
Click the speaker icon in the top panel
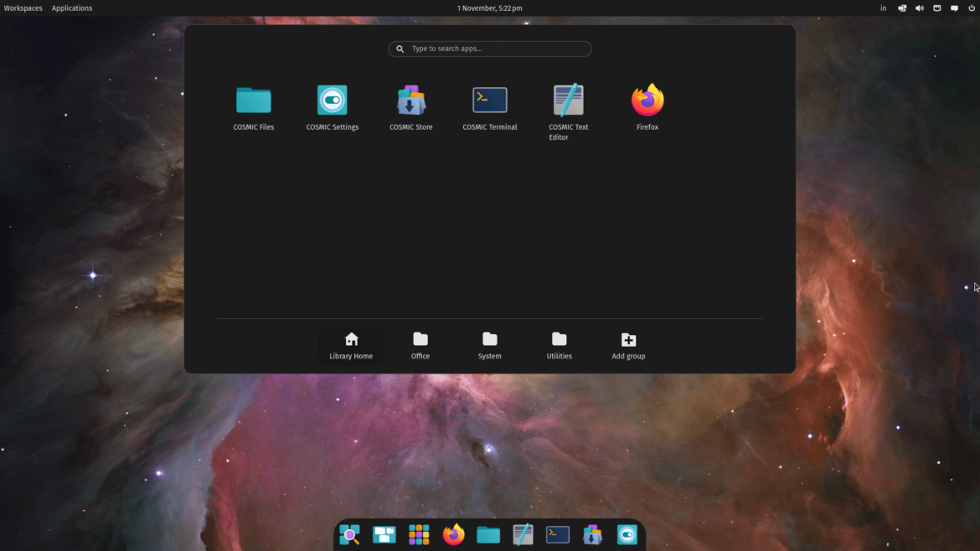(x=919, y=8)
